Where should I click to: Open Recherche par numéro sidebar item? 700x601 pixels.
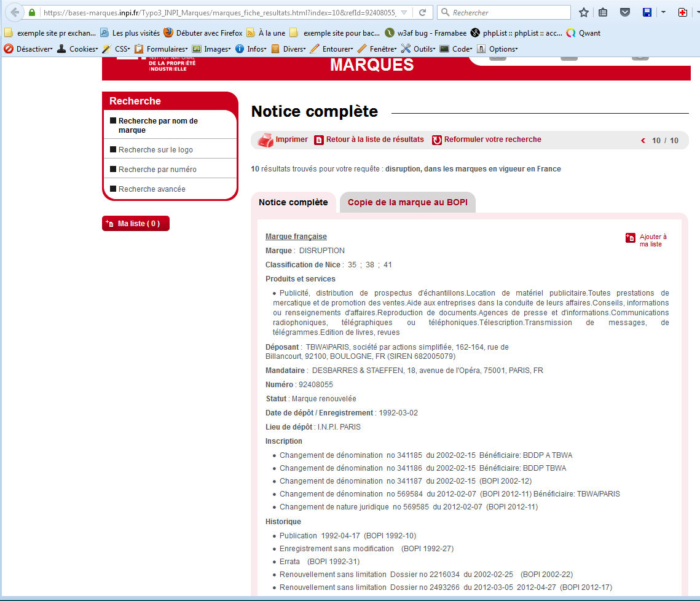[157, 170]
